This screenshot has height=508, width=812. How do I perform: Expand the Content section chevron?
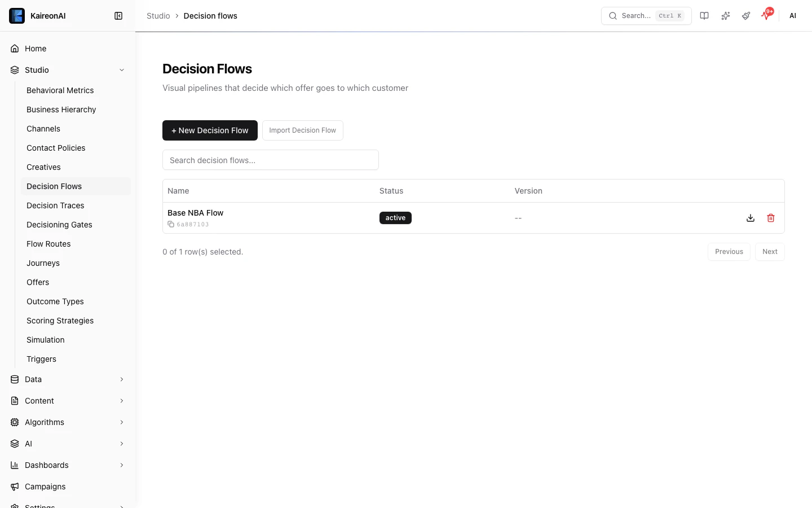(122, 401)
